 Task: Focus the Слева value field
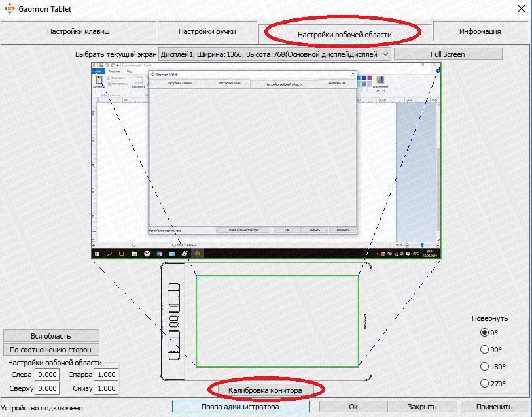point(47,375)
